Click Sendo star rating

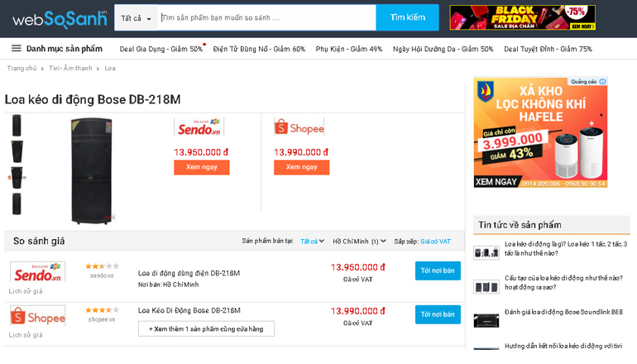(102, 266)
